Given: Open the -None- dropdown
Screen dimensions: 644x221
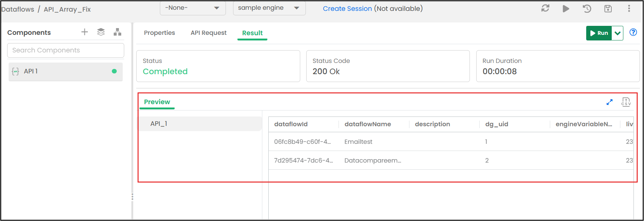Looking at the screenshot, I should tap(193, 8).
